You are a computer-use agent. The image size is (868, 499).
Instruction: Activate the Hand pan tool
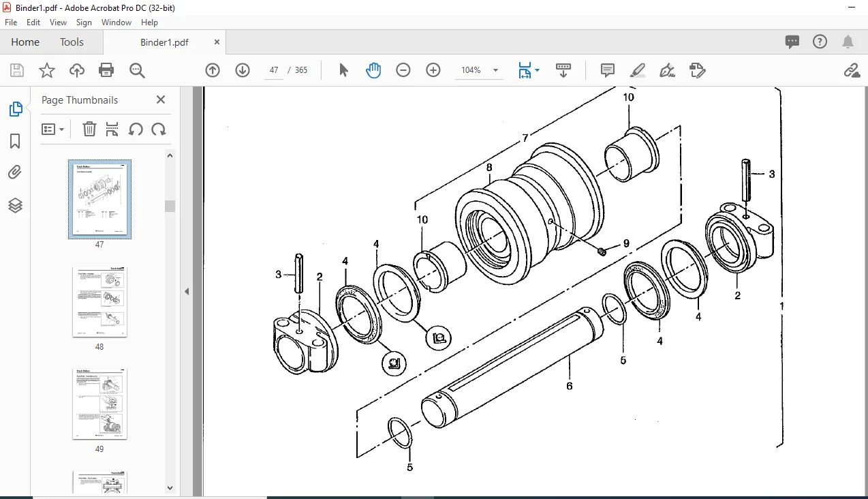tap(373, 70)
